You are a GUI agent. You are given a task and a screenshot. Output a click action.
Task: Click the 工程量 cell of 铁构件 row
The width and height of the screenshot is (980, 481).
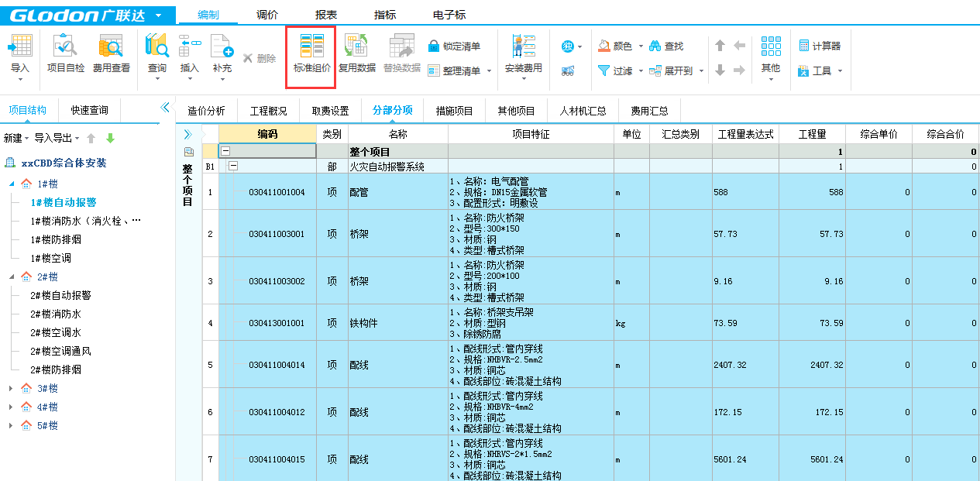coord(812,323)
